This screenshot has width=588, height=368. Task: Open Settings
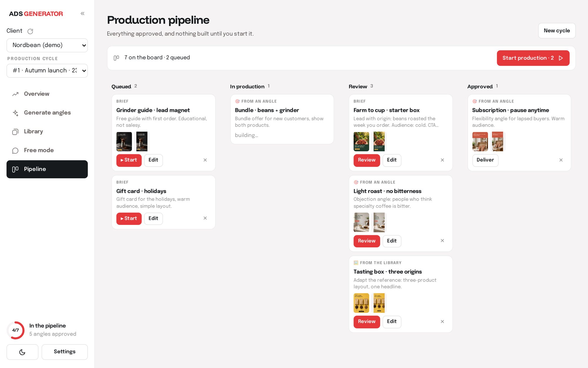point(65,352)
